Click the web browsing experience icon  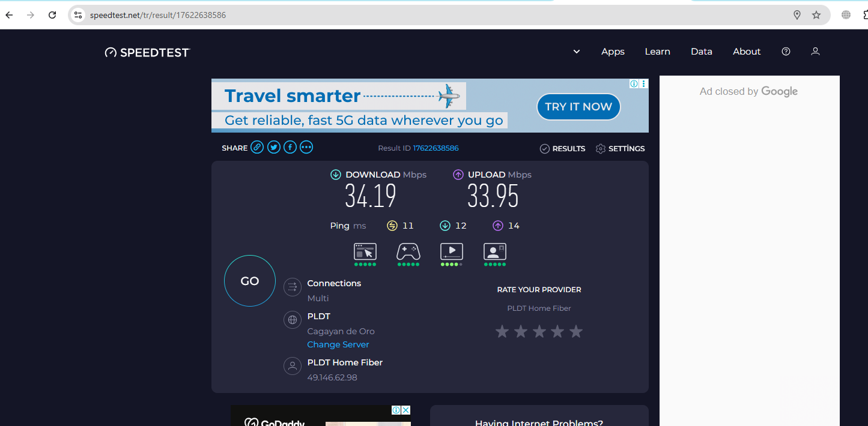pos(365,251)
